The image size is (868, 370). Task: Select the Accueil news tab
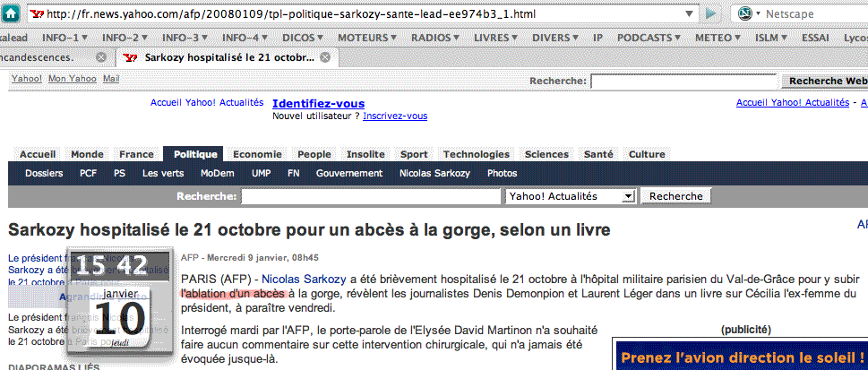click(38, 154)
